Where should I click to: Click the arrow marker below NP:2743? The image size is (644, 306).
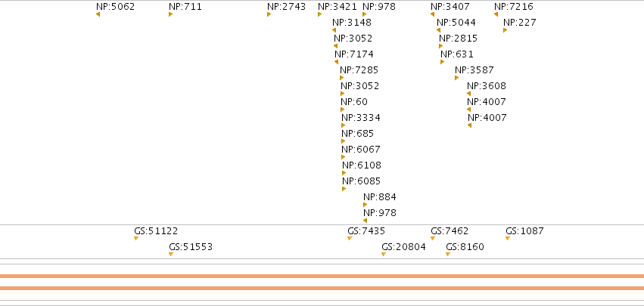269,14
